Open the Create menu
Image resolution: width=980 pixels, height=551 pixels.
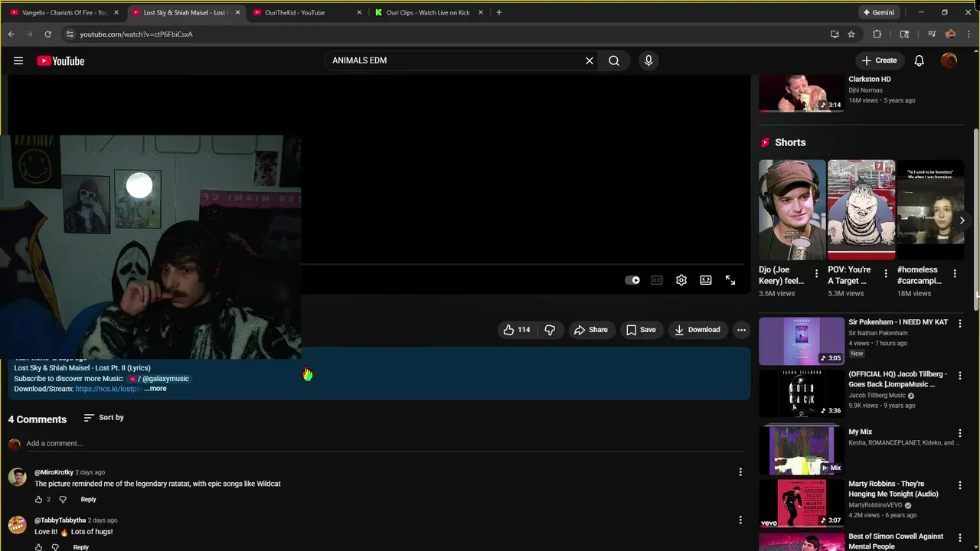[x=879, y=60]
